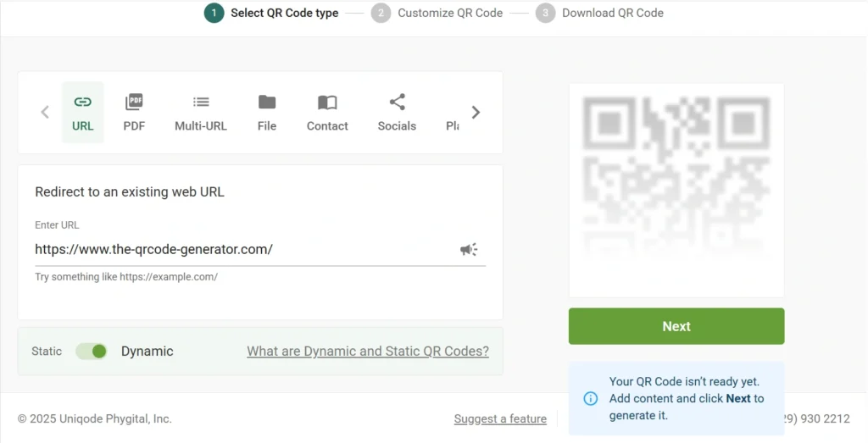Image resolution: width=868 pixels, height=443 pixels.
Task: Click the megaphone icon in URL field
Action: (x=469, y=249)
